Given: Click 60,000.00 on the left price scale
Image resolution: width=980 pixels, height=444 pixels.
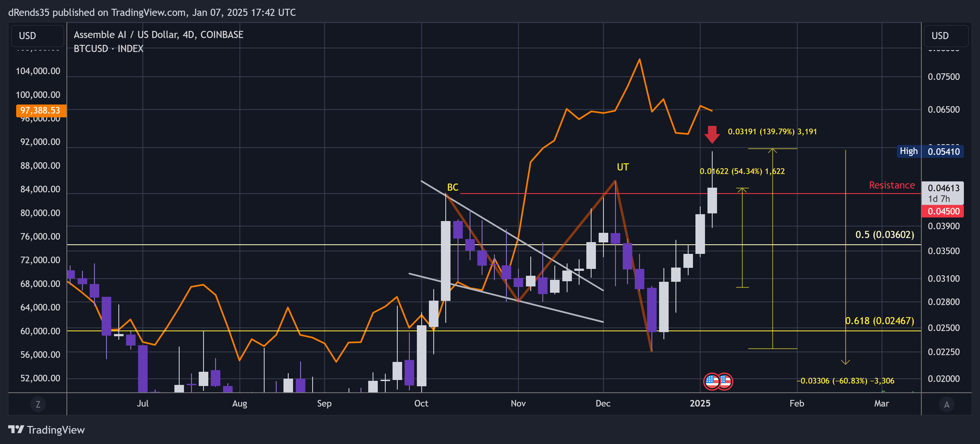Looking at the screenshot, I should pos(40,331).
